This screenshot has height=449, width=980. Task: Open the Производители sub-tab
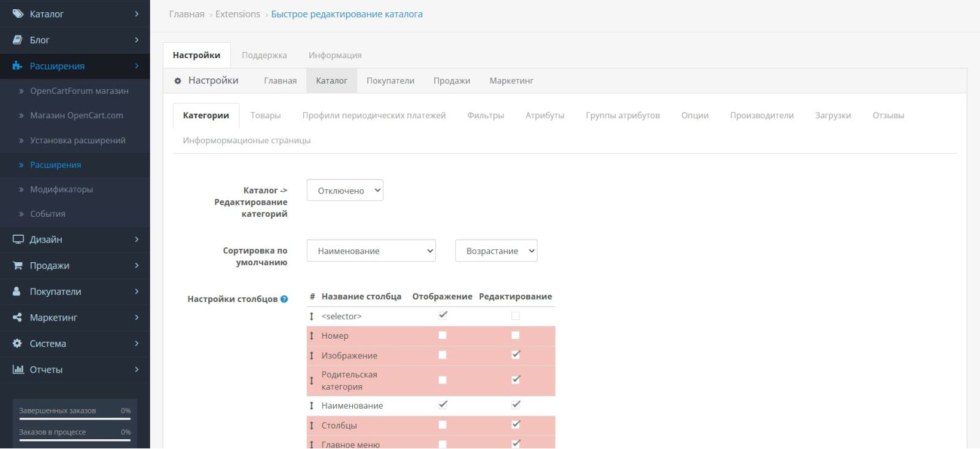point(762,115)
